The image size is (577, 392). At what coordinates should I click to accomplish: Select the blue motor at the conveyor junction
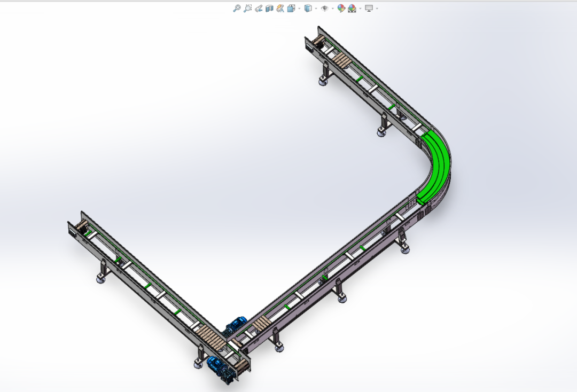tap(237, 324)
